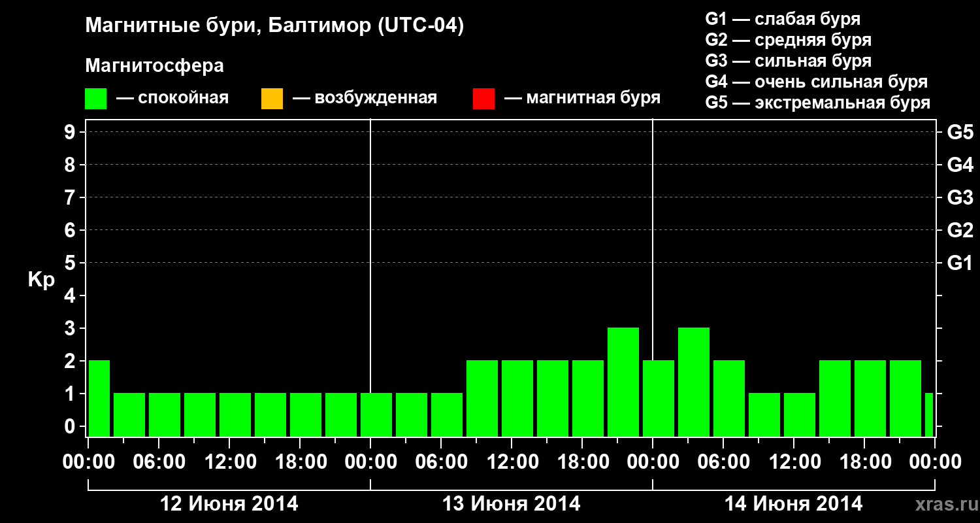The width and height of the screenshot is (980, 523).
Task: Click the '12:00' time label under 13 June
Action: pos(512,462)
